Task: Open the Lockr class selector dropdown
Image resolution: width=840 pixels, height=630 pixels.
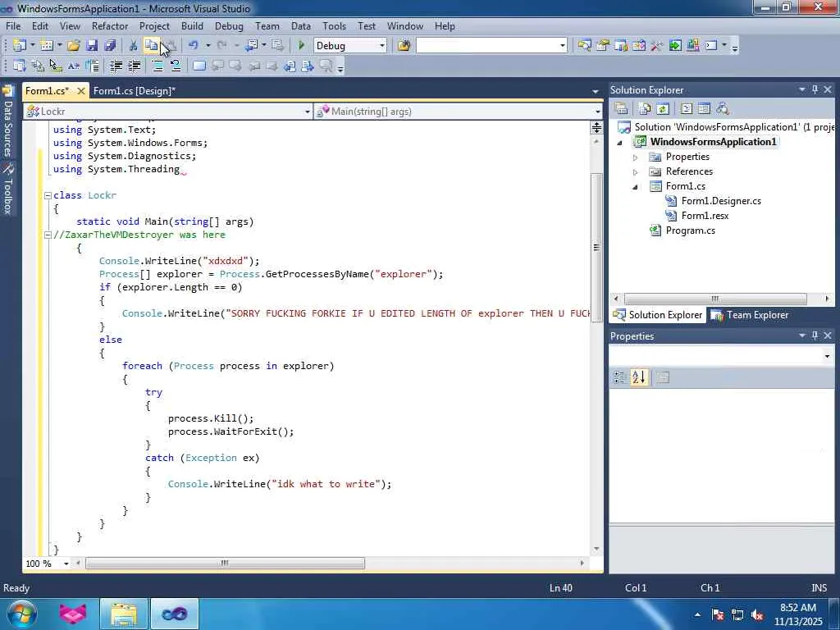Action: 307,112
